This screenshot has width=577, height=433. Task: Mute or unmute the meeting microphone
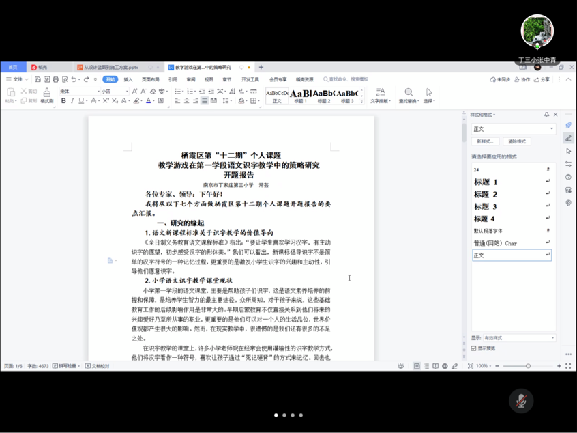[521, 401]
